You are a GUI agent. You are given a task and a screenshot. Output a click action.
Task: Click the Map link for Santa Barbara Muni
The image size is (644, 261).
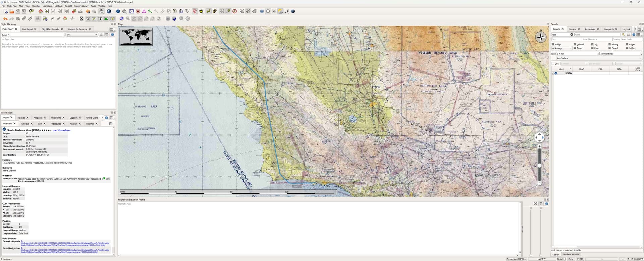click(x=54, y=130)
